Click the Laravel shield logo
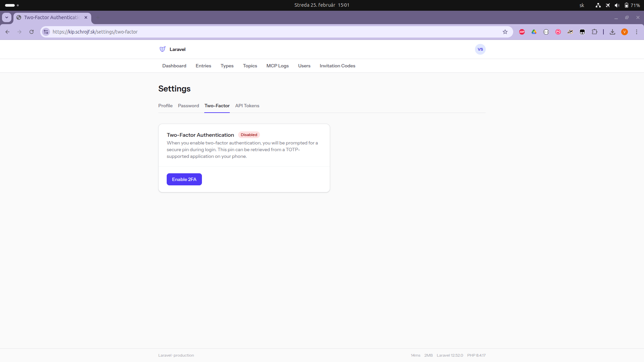644x362 pixels. pyautogui.click(x=163, y=49)
